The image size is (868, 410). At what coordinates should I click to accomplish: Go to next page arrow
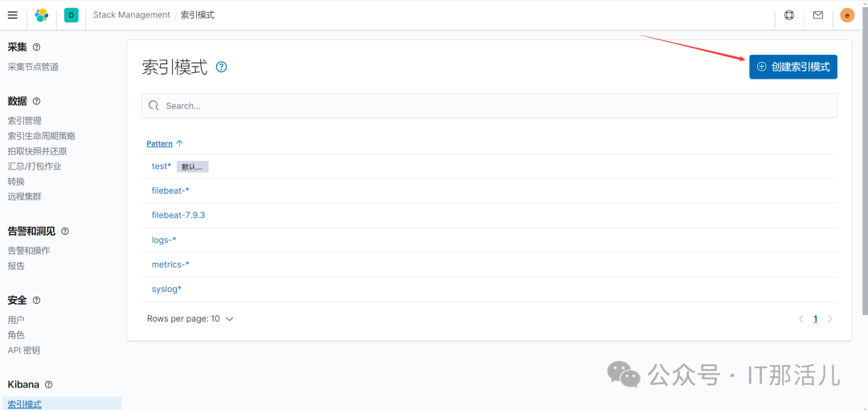830,319
